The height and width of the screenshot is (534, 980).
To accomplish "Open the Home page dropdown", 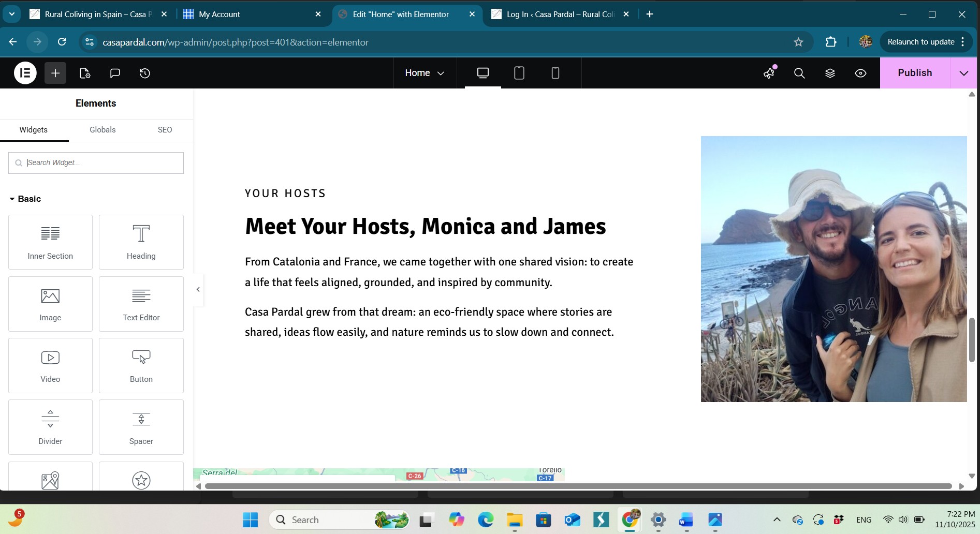I will click(x=425, y=73).
